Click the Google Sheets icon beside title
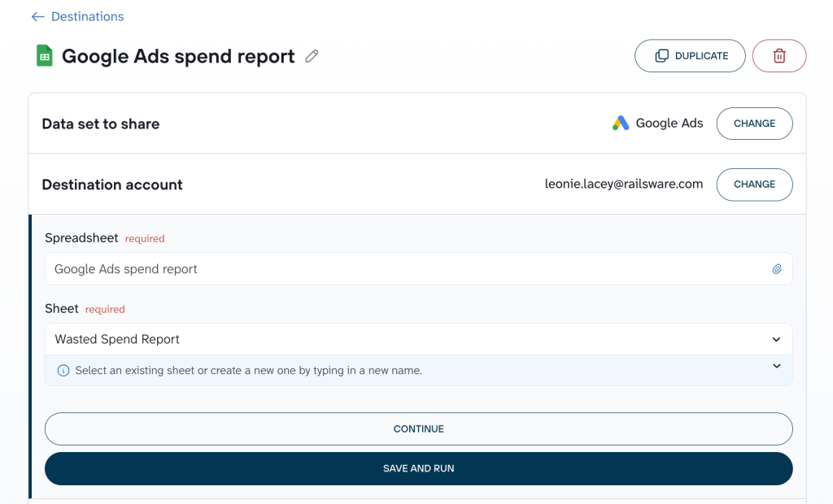The image size is (833, 504). coord(45,56)
